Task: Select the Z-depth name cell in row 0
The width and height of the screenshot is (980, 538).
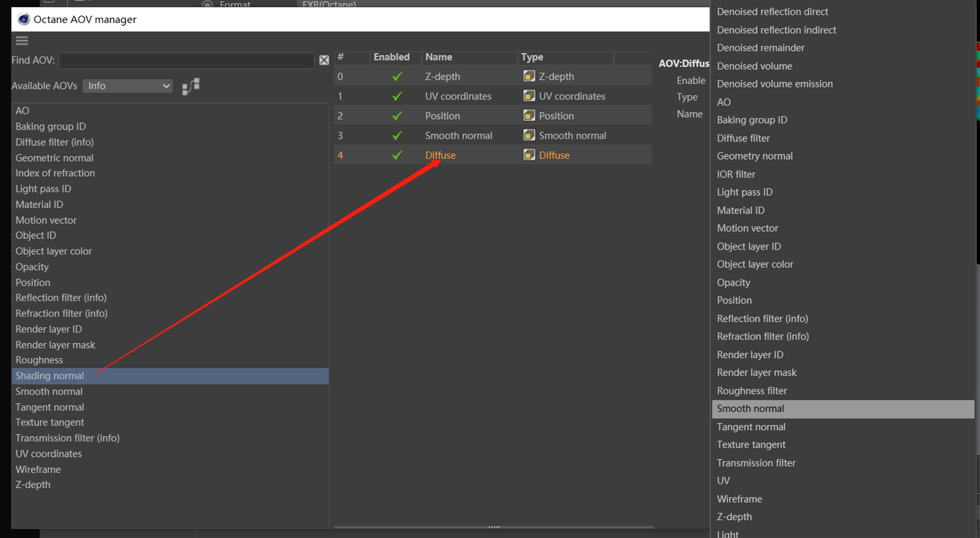Action: pos(442,77)
